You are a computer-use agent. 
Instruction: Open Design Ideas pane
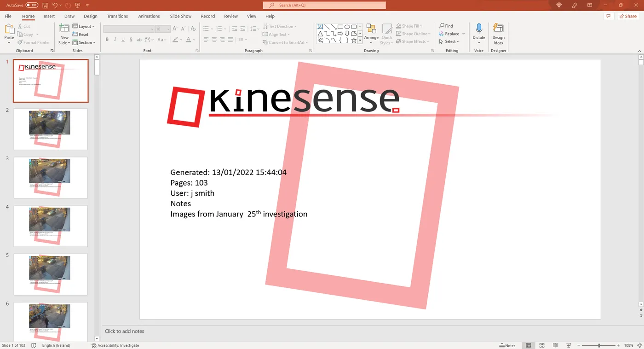click(x=498, y=34)
